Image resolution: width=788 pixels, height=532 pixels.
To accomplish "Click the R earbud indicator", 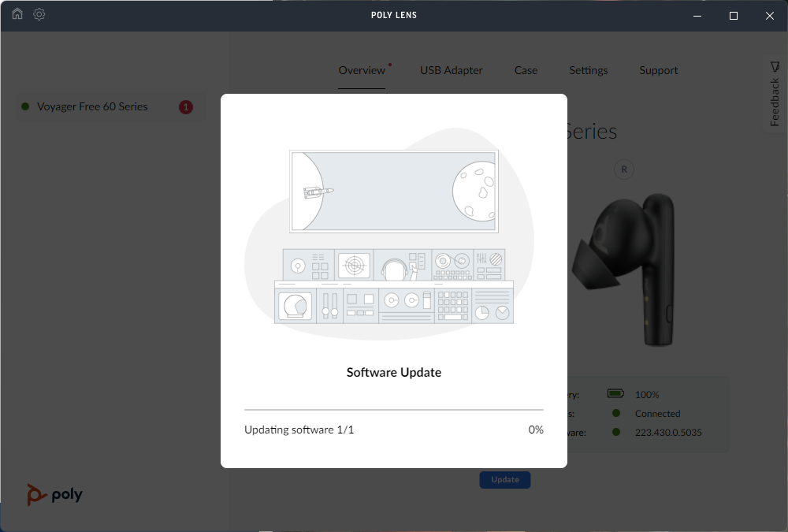I will coord(624,169).
